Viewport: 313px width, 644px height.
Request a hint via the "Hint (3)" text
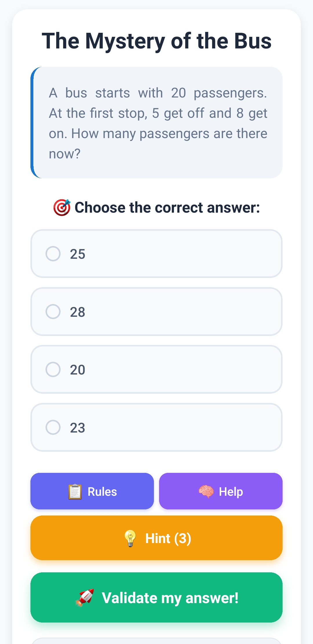168,538
